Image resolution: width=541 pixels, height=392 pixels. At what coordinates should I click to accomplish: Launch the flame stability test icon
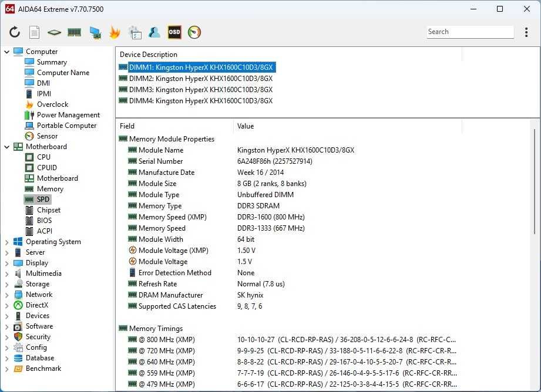tap(115, 32)
